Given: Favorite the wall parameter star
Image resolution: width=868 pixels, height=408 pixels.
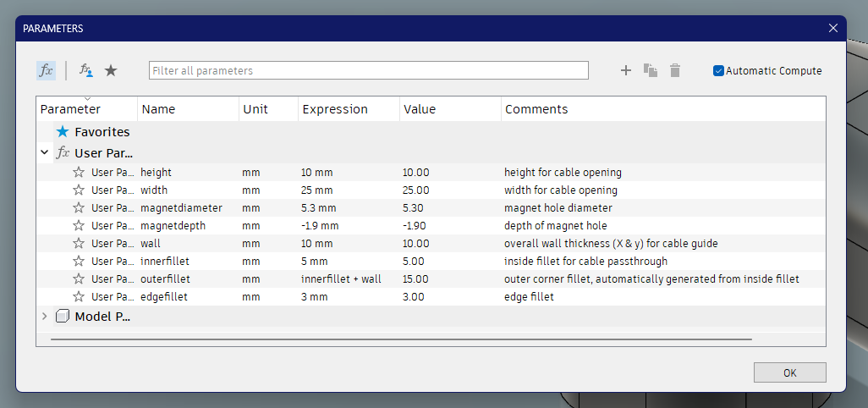Looking at the screenshot, I should click(79, 243).
